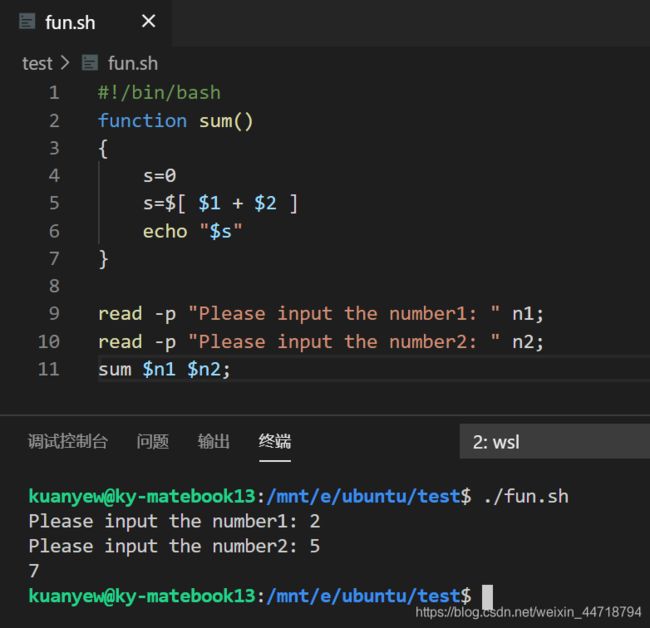
Task: Switch to the 终端 panel tab
Action: pos(274,441)
